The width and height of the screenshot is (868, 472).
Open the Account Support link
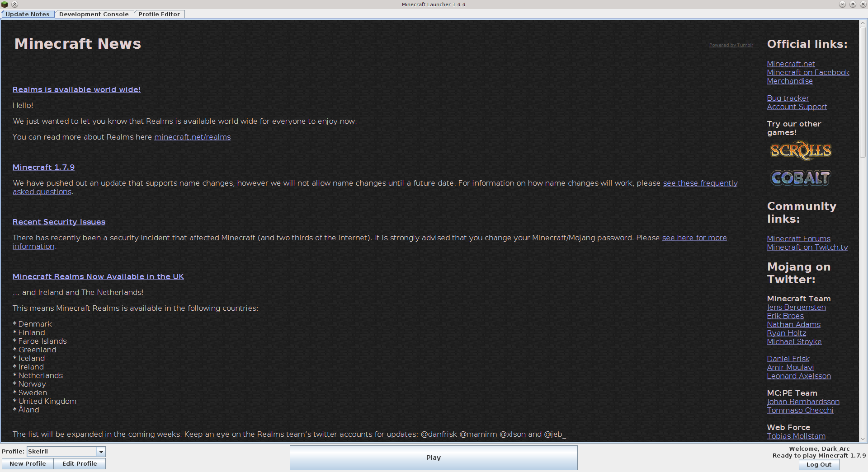(797, 107)
